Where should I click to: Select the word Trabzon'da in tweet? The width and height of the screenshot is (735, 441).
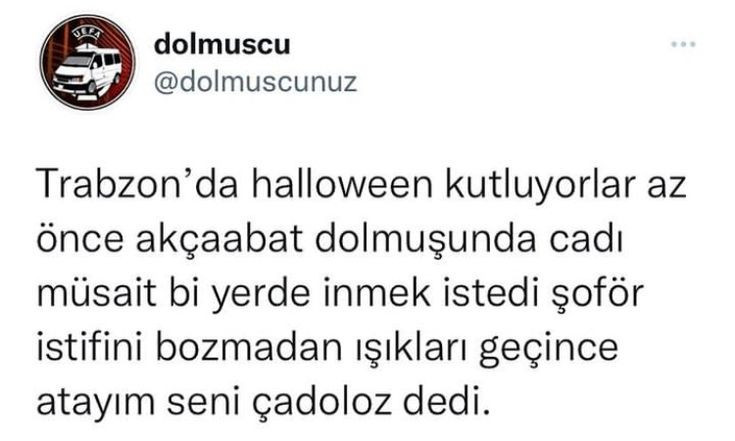pyautogui.click(x=138, y=184)
